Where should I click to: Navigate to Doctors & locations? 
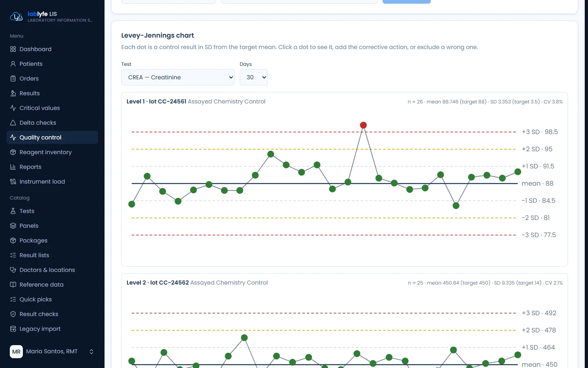[52, 270]
